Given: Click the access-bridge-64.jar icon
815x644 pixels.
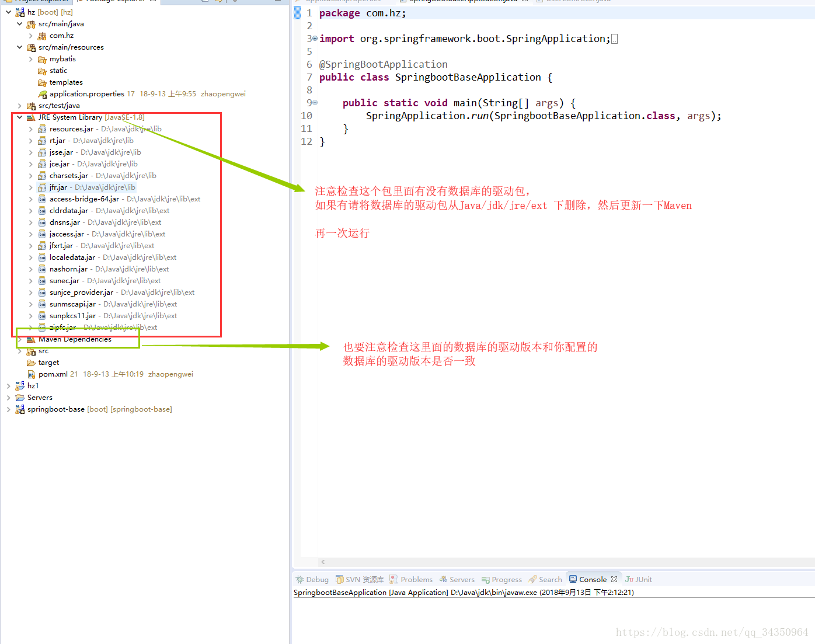Looking at the screenshot, I should pyautogui.click(x=42, y=199).
